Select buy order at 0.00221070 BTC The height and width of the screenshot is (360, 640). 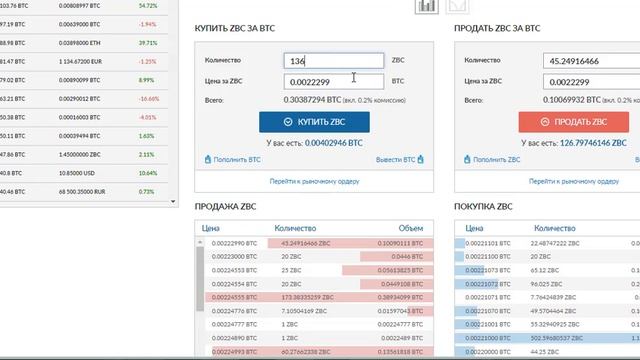tap(547, 311)
